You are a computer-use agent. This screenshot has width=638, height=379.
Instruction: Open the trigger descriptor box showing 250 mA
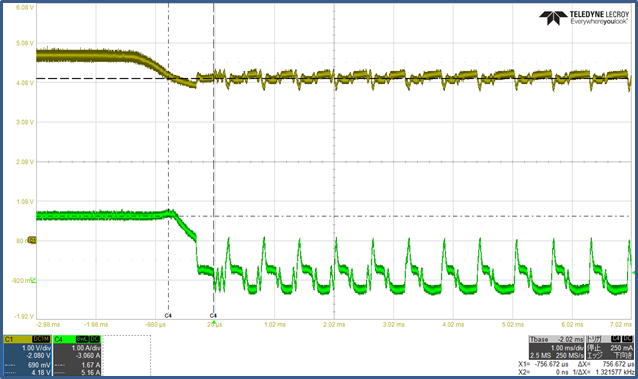point(610,347)
